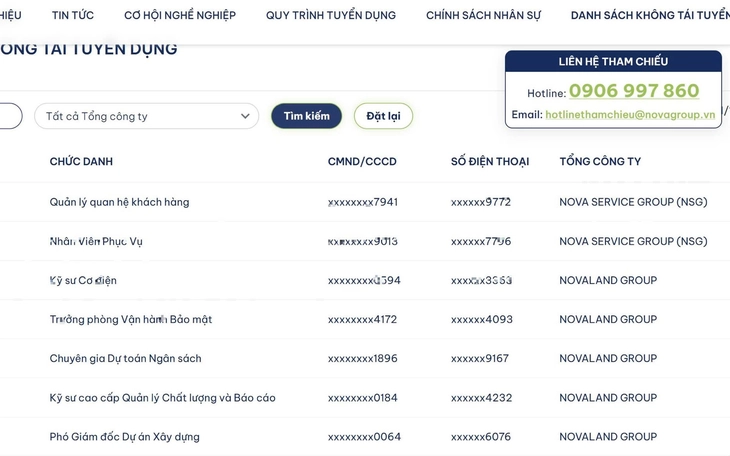730x456 pixels.
Task: Click phone value xxxxxx9167
Action: pyautogui.click(x=480, y=359)
